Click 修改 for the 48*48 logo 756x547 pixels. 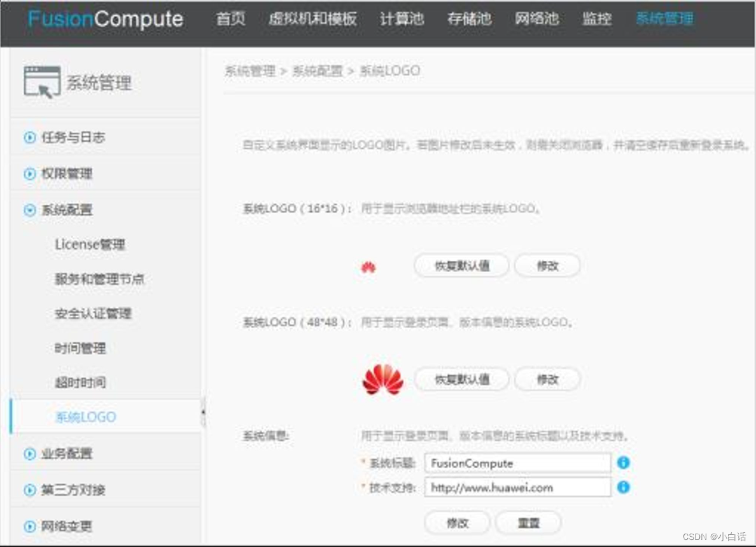[547, 379]
